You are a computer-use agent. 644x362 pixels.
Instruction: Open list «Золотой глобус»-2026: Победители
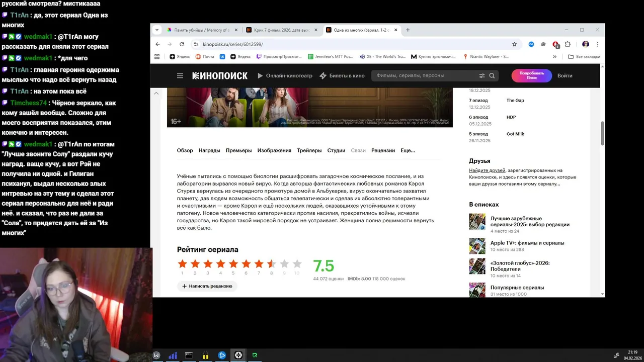[x=520, y=266]
